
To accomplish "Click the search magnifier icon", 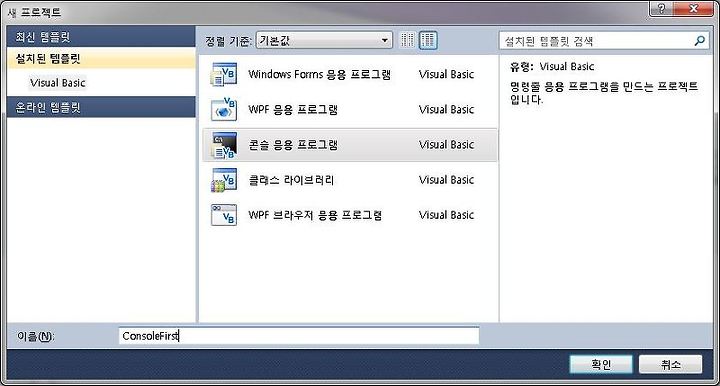I will (x=700, y=41).
